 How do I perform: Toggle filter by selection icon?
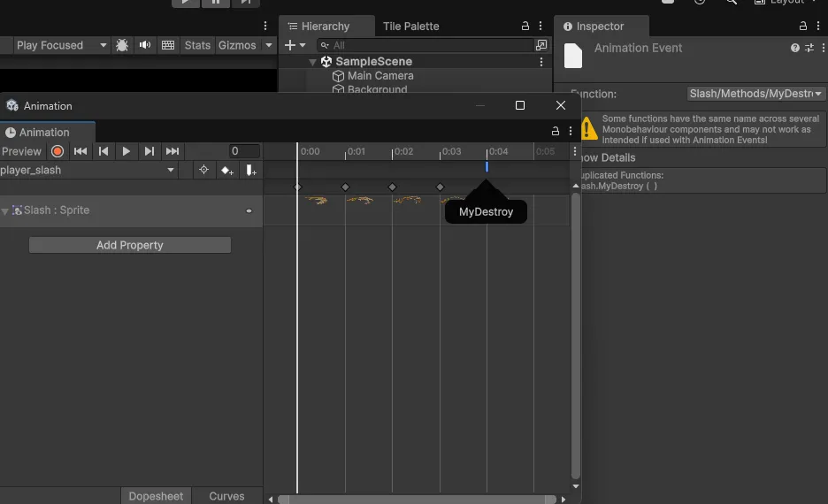[203, 170]
